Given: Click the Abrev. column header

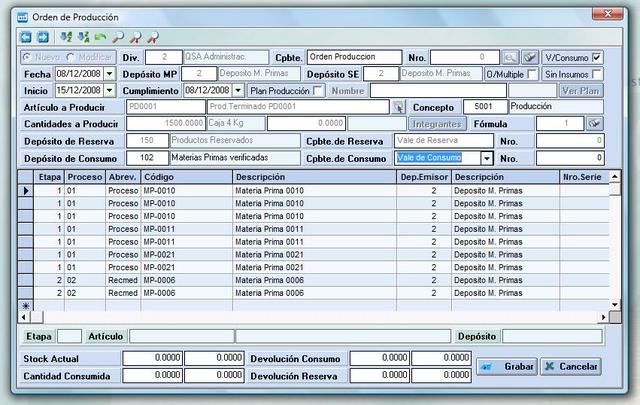Looking at the screenshot, I should (x=123, y=177).
